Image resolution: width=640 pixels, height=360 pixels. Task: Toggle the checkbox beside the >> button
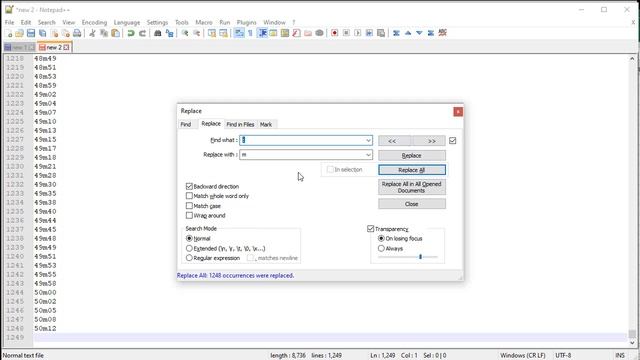coord(452,140)
